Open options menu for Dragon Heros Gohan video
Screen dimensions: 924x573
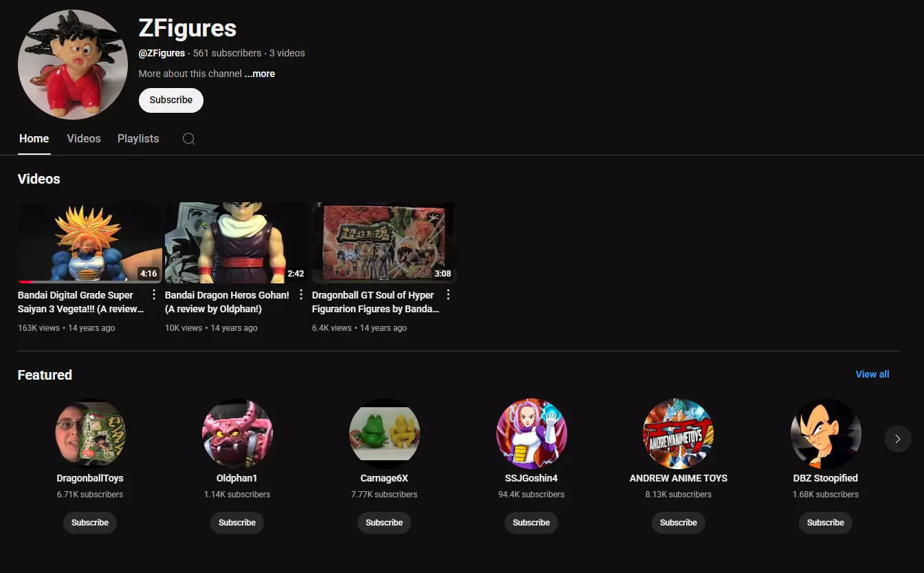point(301,295)
